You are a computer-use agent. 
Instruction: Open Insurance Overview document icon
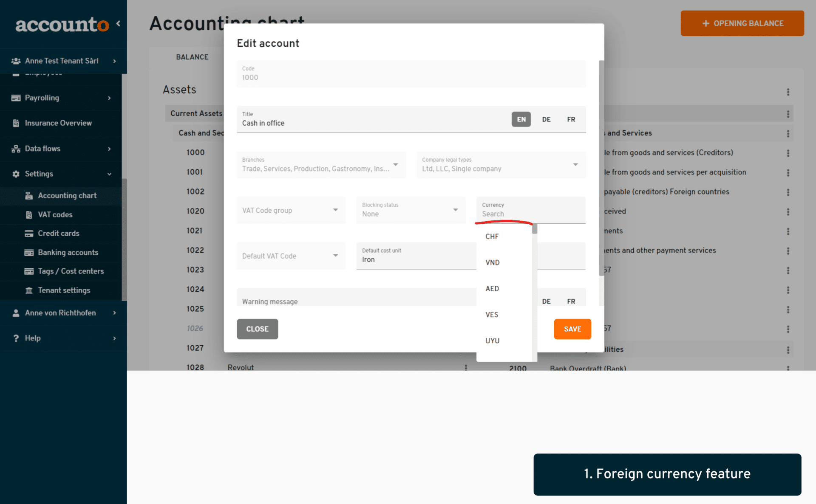click(x=16, y=123)
